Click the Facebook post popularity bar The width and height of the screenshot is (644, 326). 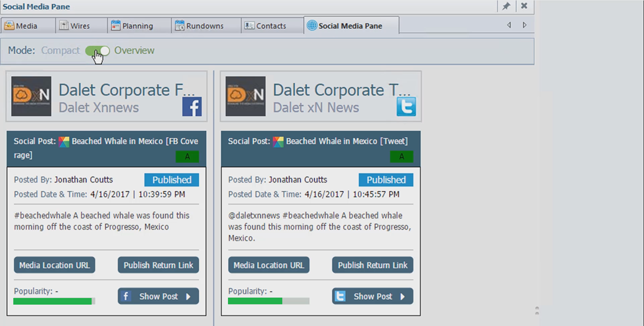click(54, 302)
